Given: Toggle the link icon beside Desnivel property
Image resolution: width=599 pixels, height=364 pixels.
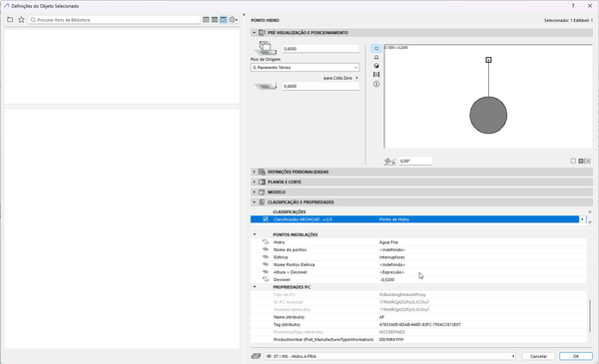Looking at the screenshot, I should 266,279.
